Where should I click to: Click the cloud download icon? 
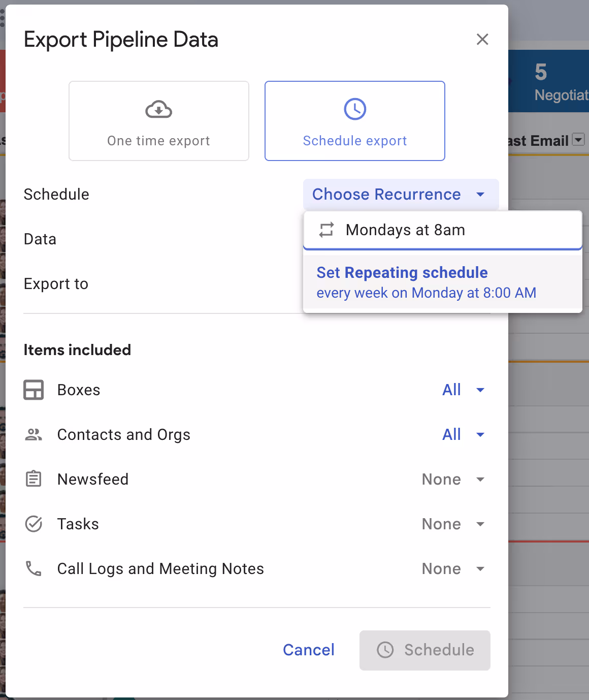pos(159,109)
